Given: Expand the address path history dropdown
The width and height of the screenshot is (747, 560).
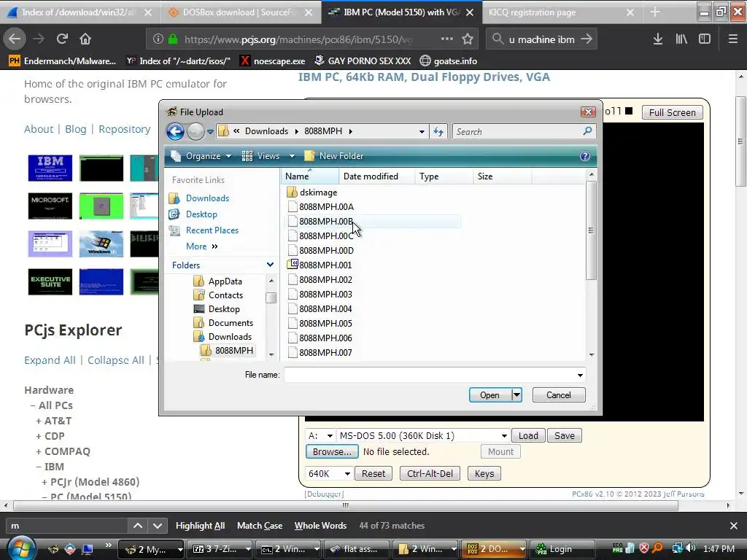Looking at the screenshot, I should click(422, 132).
